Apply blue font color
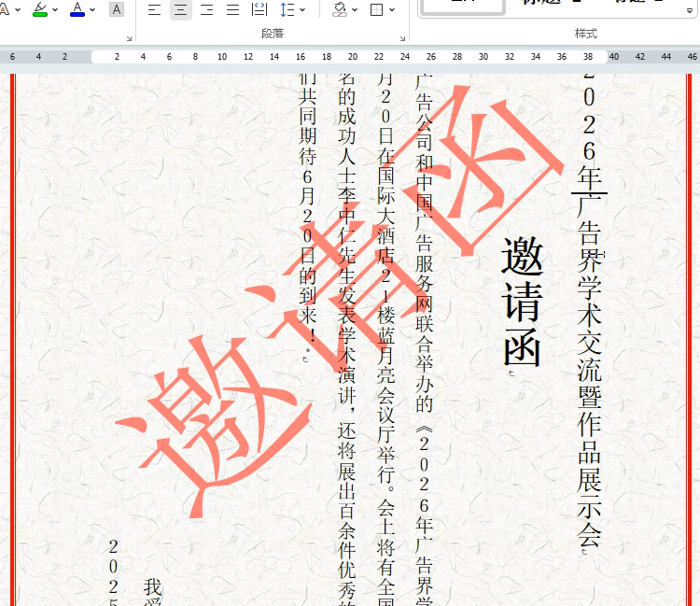This screenshot has height=606, width=700. click(77, 9)
